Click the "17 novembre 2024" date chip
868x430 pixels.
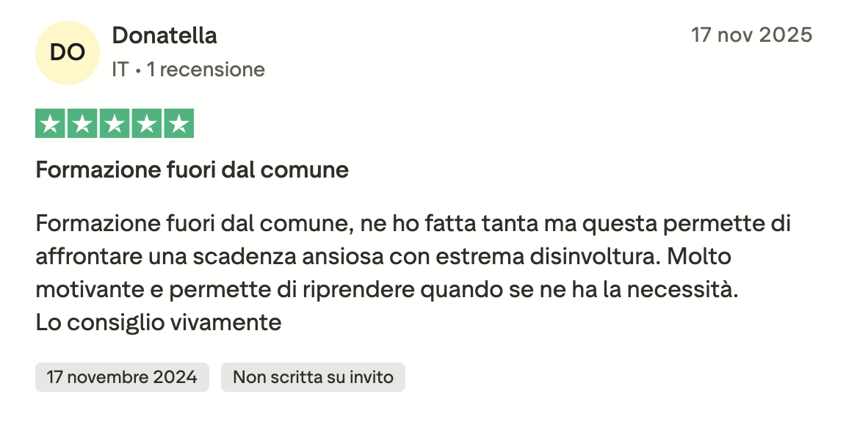point(122,377)
